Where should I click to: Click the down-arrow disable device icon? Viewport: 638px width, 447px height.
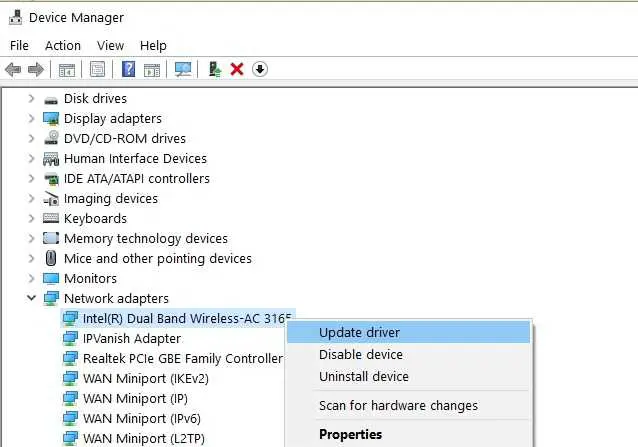pos(260,69)
